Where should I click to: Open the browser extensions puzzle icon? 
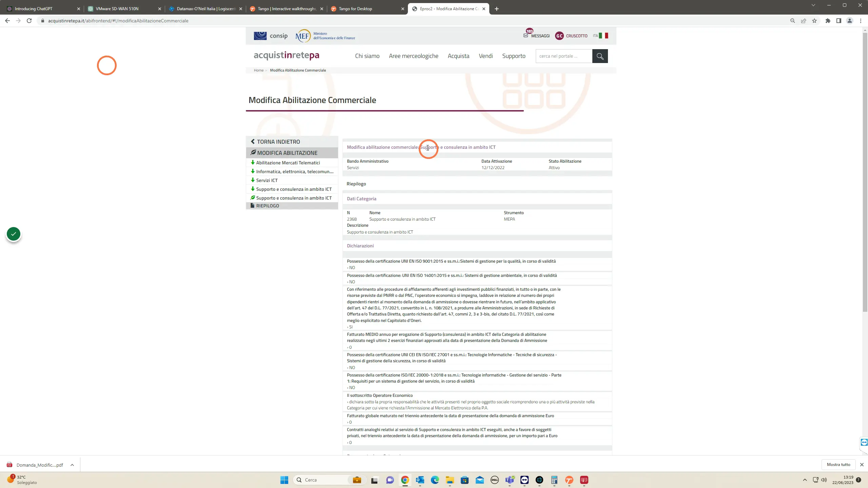828,21
